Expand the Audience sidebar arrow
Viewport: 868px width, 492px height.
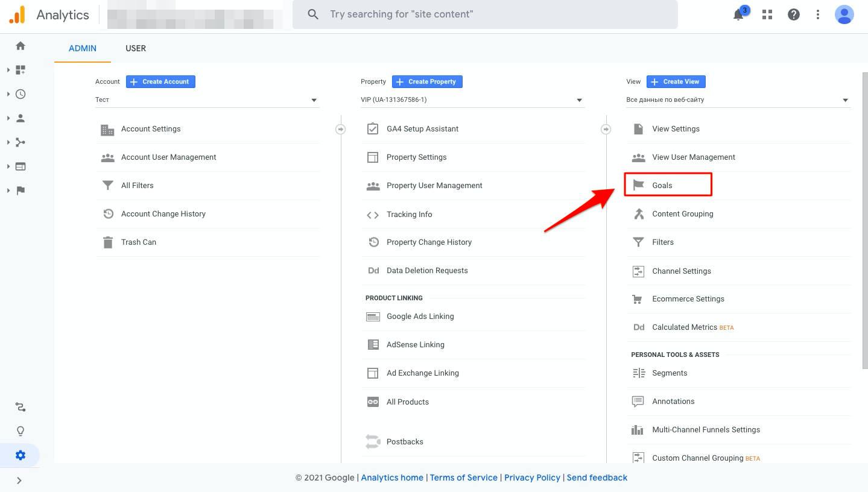pyautogui.click(x=8, y=118)
